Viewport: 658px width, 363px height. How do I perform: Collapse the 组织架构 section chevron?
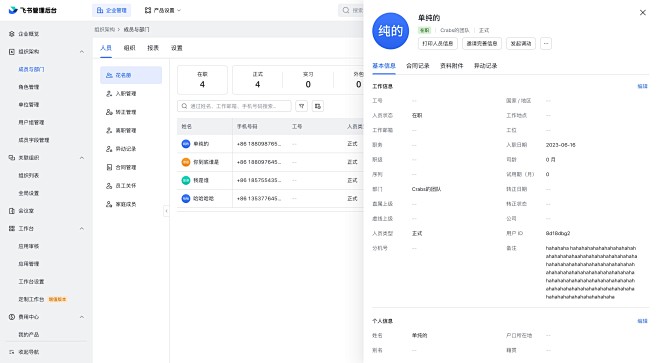pyautogui.click(x=82, y=52)
